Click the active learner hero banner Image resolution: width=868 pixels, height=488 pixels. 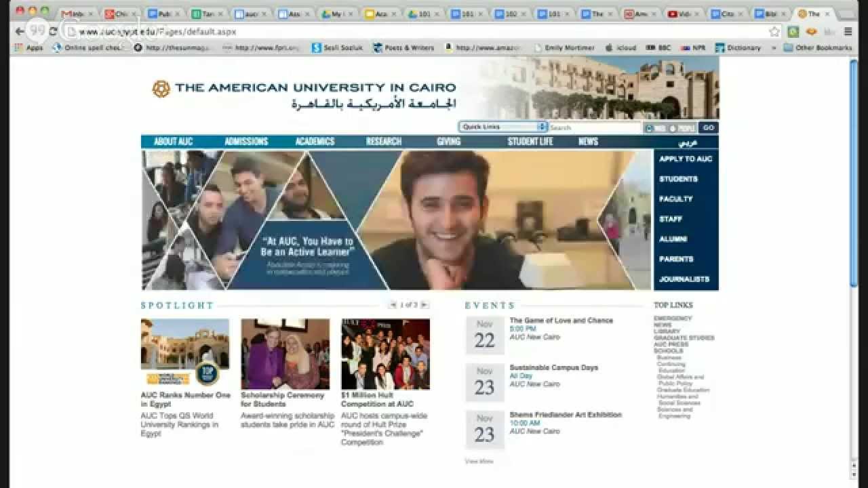tap(397, 220)
